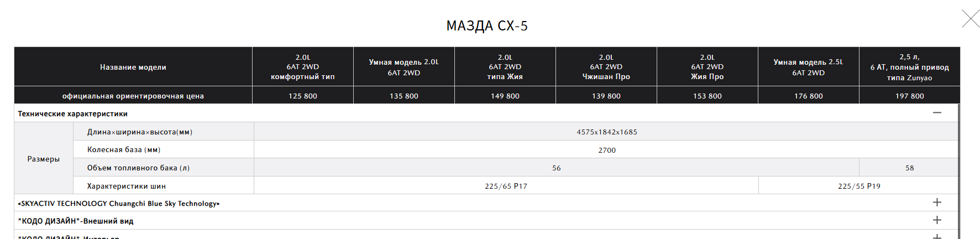Open the SKYACTIV TECHNOLOGY Chuangchi Blue Sky row
Image resolution: width=980 pixels, height=239 pixels.
(x=486, y=203)
